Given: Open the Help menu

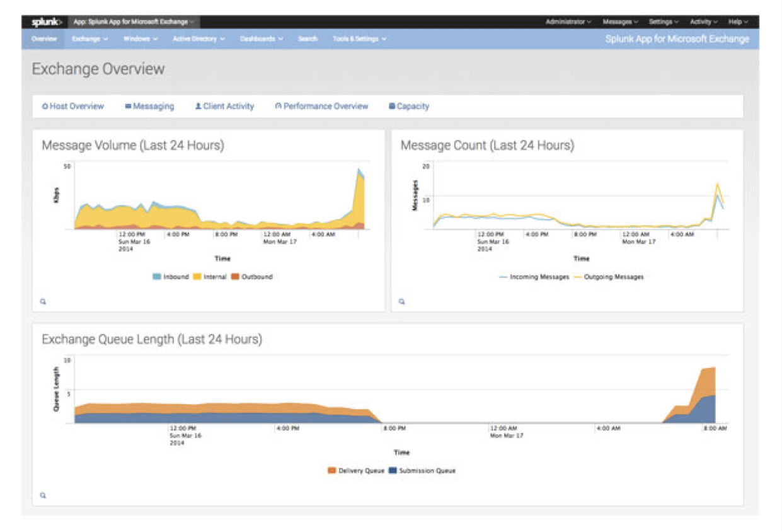Looking at the screenshot, I should point(738,22).
